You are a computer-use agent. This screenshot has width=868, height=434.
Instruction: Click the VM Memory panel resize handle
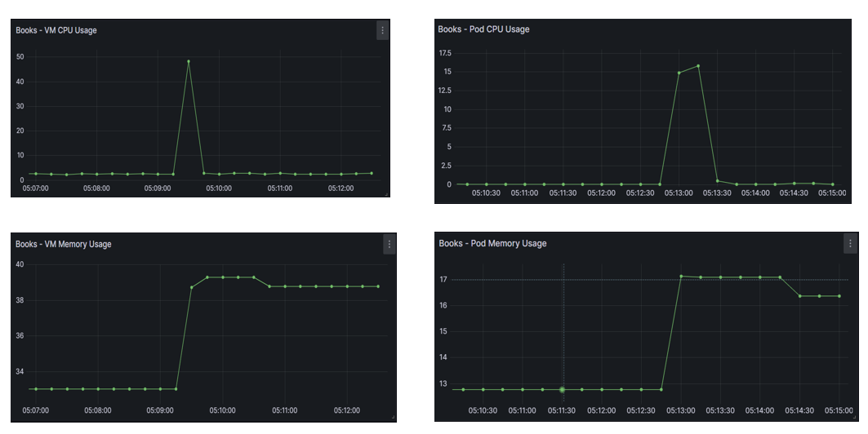393,417
